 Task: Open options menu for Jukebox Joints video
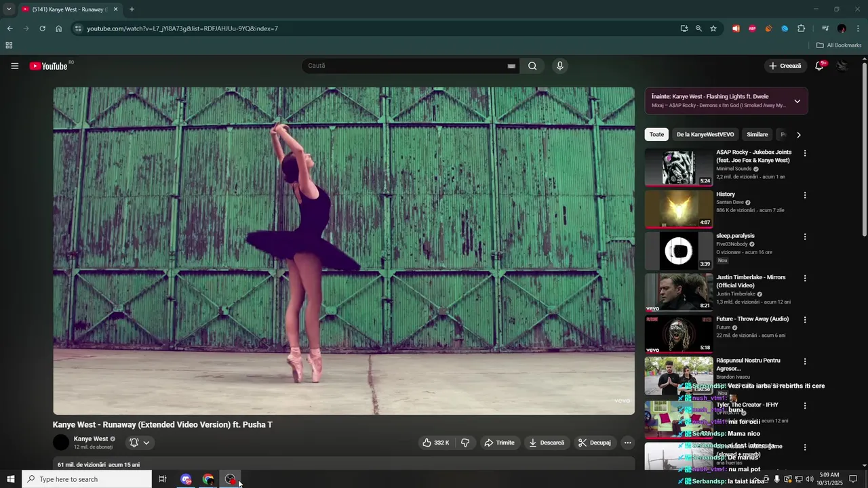click(x=805, y=153)
